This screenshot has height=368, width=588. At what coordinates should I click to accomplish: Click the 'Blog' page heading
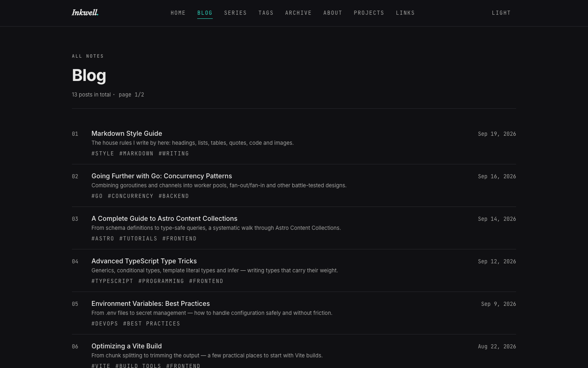click(x=89, y=75)
